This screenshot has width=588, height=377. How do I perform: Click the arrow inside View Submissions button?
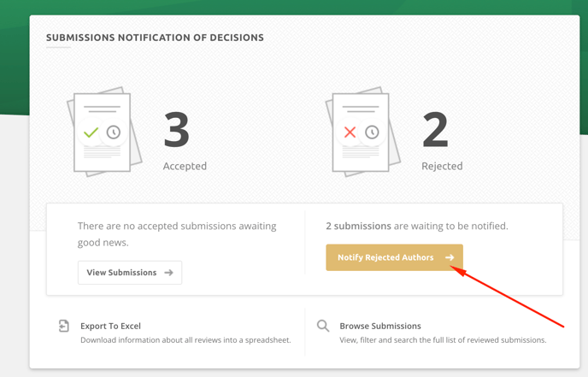point(168,273)
